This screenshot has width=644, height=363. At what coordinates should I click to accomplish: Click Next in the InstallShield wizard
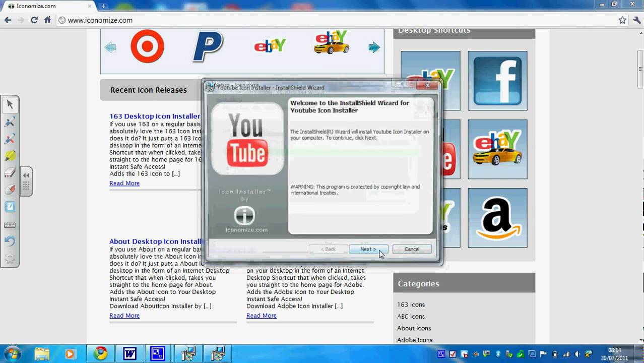pos(367,249)
